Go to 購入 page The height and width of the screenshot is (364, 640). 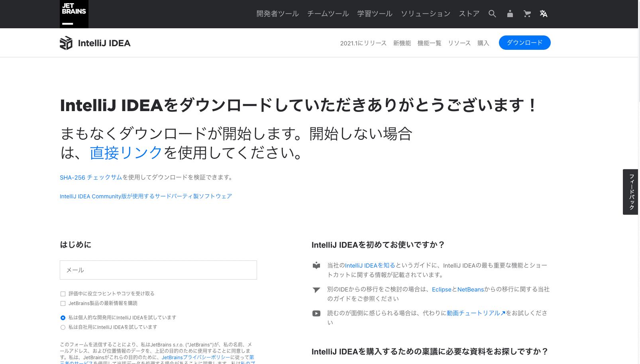(x=483, y=43)
